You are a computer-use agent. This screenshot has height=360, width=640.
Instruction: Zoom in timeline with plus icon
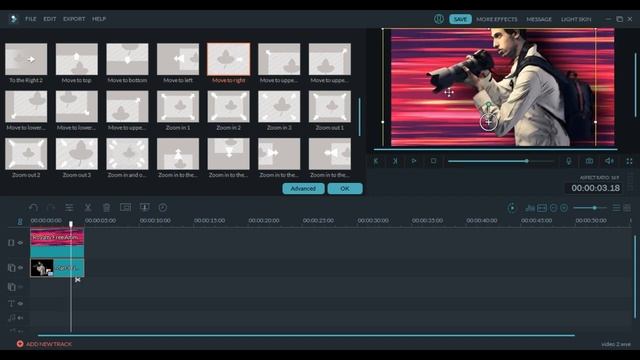(564, 208)
